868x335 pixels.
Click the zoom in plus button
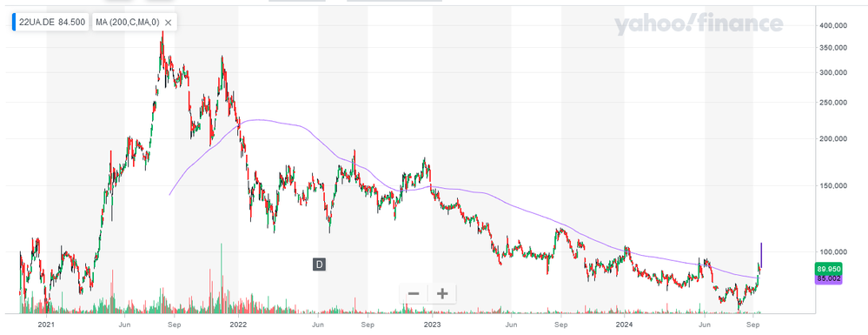click(x=441, y=294)
